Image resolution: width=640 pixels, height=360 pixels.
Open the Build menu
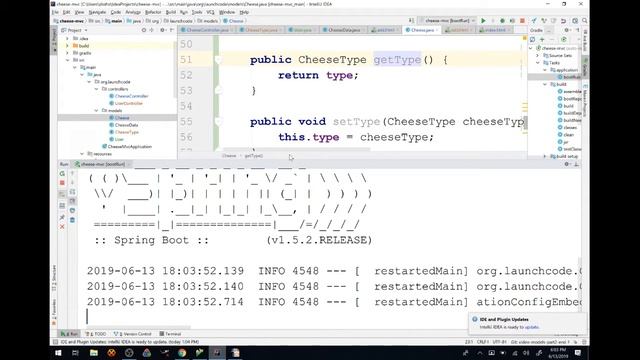tap(171, 12)
